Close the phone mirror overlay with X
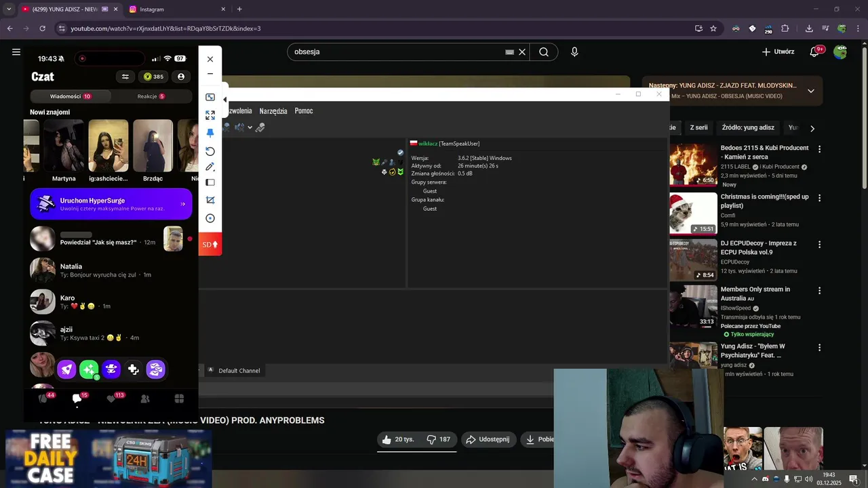 click(210, 59)
